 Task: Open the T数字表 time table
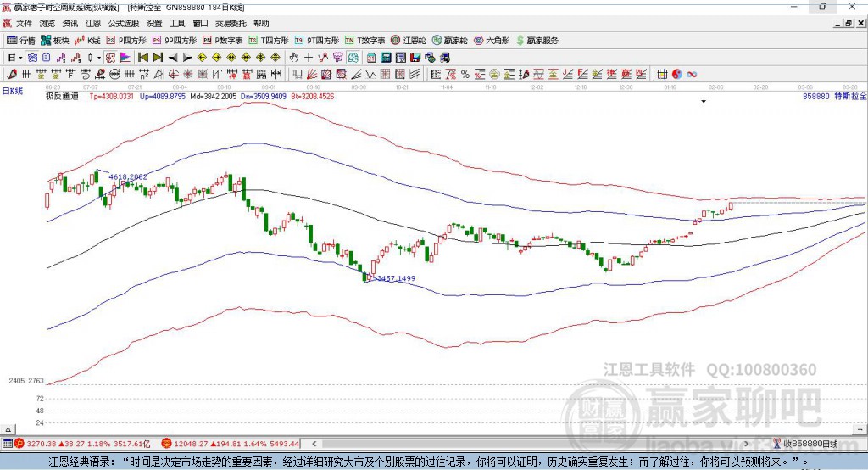pos(364,41)
